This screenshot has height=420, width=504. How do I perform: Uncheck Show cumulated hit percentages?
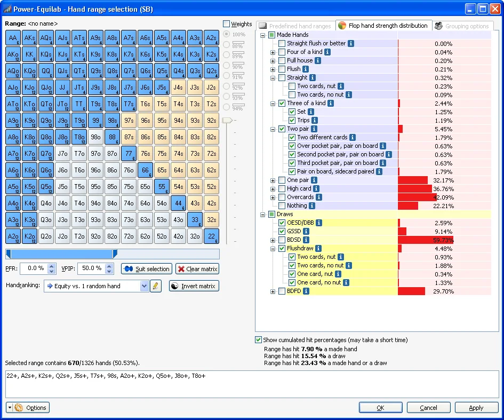coord(259,340)
